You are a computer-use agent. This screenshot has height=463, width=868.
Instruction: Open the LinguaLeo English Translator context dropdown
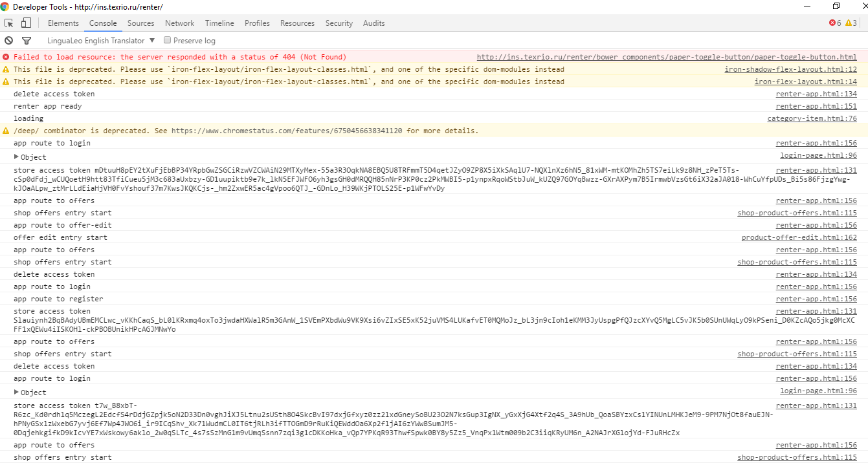pos(101,41)
